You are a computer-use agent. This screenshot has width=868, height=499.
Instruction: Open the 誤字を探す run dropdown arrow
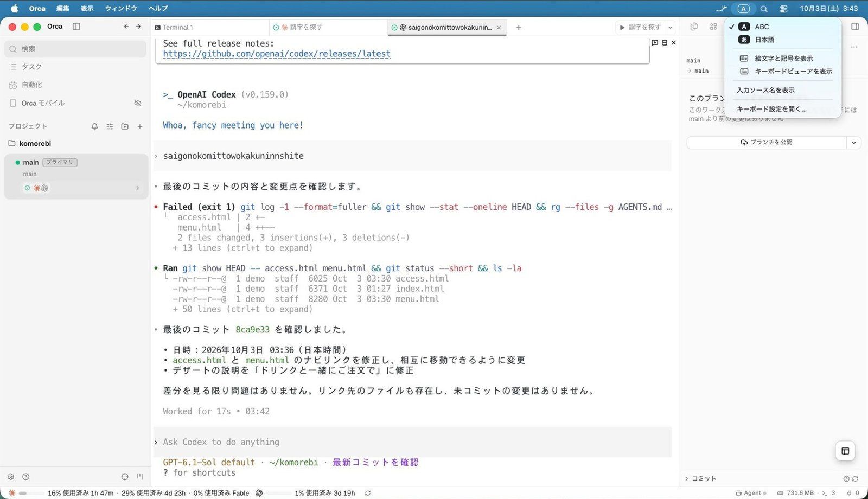pyautogui.click(x=671, y=28)
